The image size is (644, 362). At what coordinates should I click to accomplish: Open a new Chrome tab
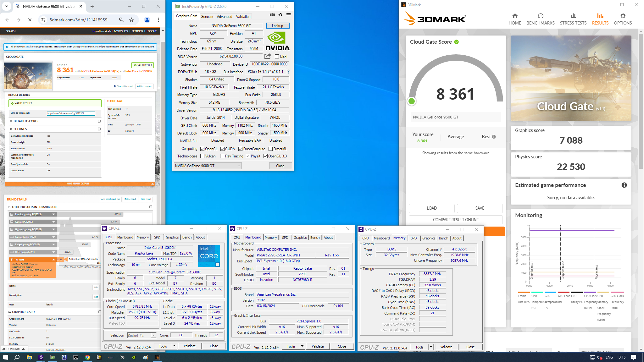(92, 6)
